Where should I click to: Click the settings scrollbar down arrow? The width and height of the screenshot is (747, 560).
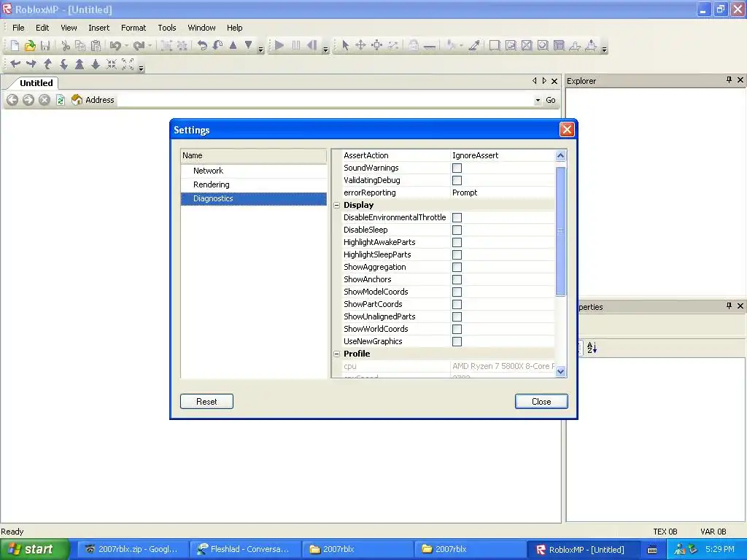560,371
